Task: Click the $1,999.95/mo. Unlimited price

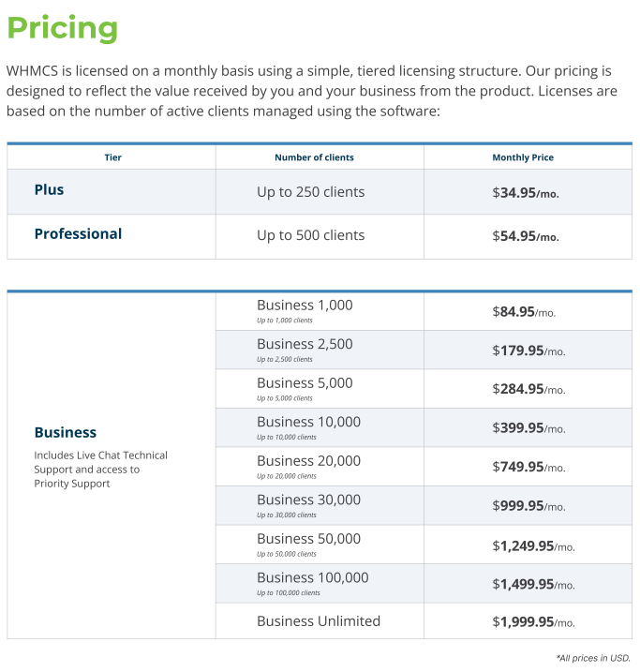Action: click(x=533, y=622)
